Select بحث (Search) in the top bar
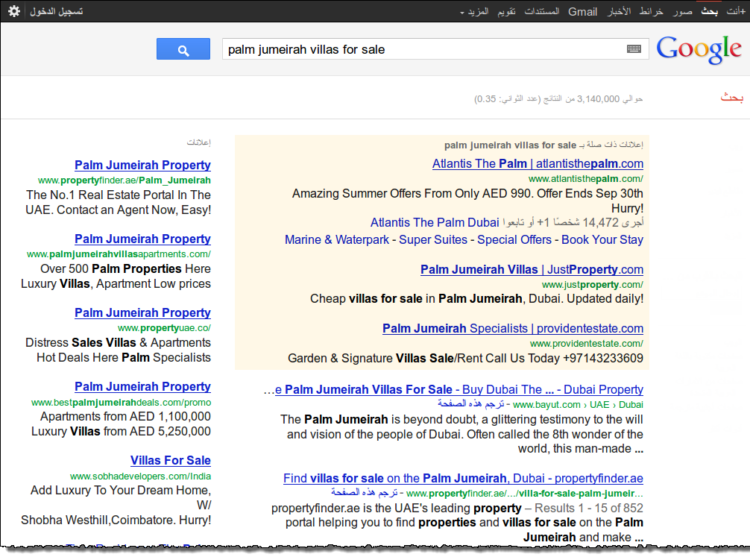Image resolution: width=750 pixels, height=560 pixels. coord(709,11)
